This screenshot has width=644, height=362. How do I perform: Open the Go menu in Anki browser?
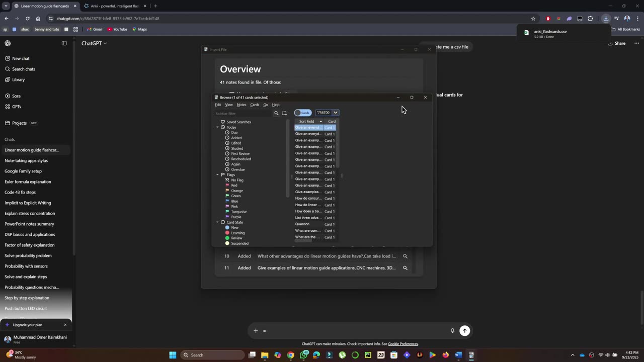266,105
